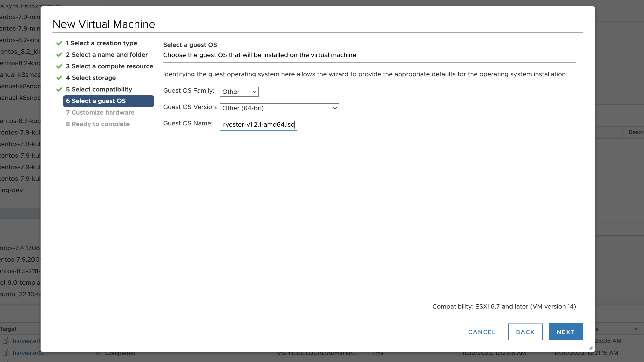Click step 7 Customize hardware
Screen dimensions: 644x362
pyautogui.click(x=100, y=112)
